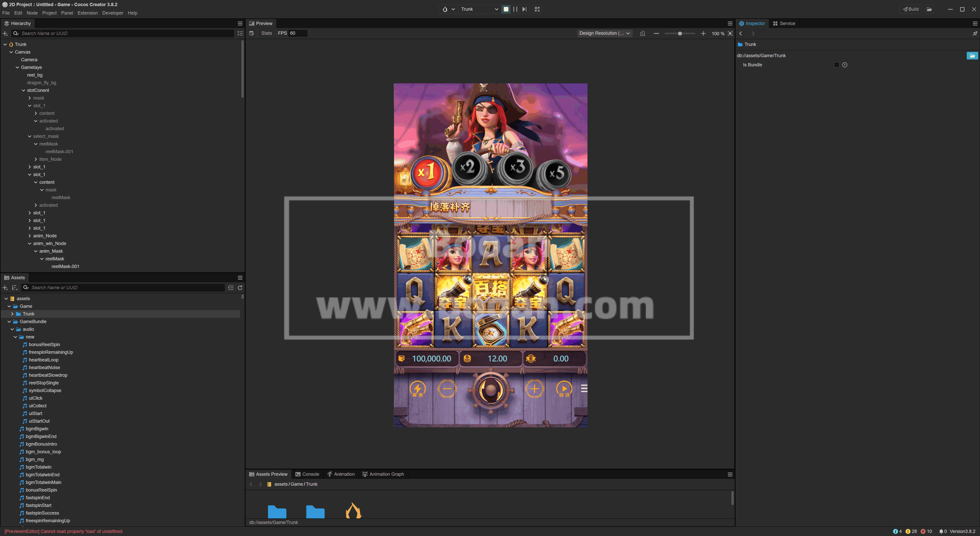Screen dimensions: 980x536
Task: Go back in Inspector history
Action: click(x=741, y=33)
